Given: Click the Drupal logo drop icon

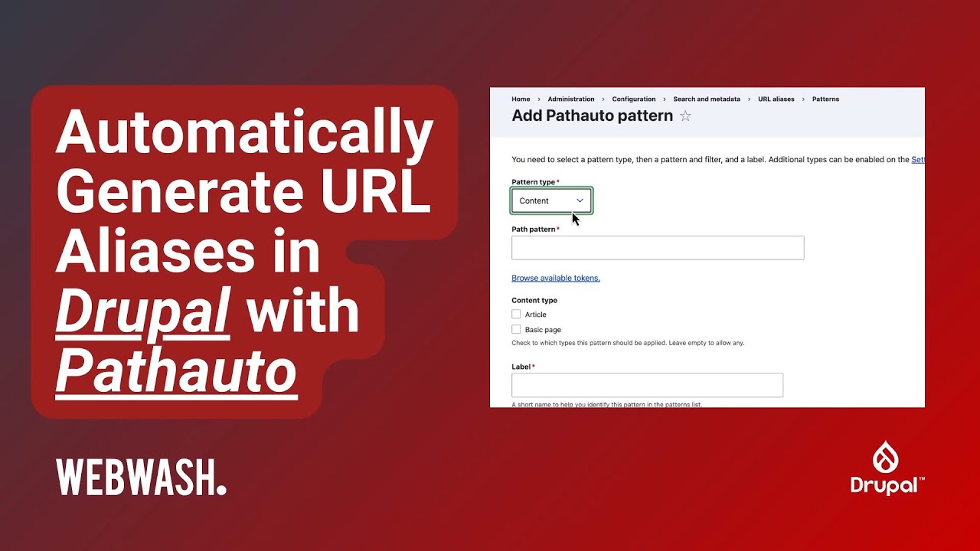Looking at the screenshot, I should point(886,457).
